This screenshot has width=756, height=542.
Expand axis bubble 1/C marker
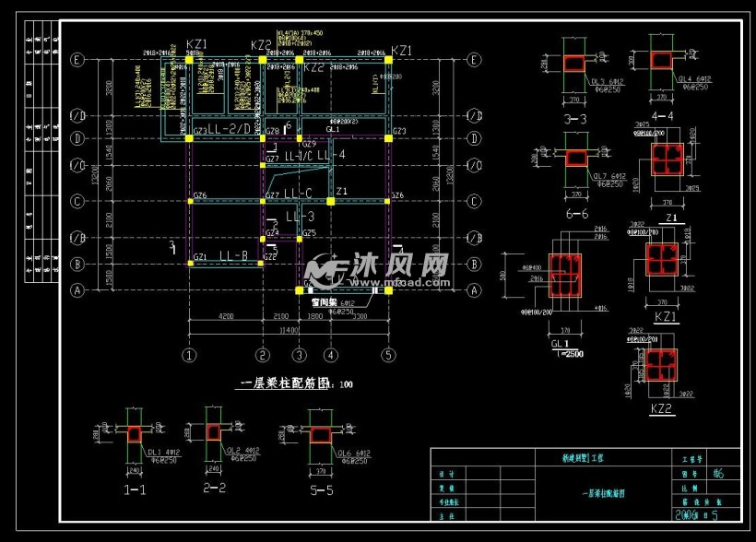tap(78, 167)
